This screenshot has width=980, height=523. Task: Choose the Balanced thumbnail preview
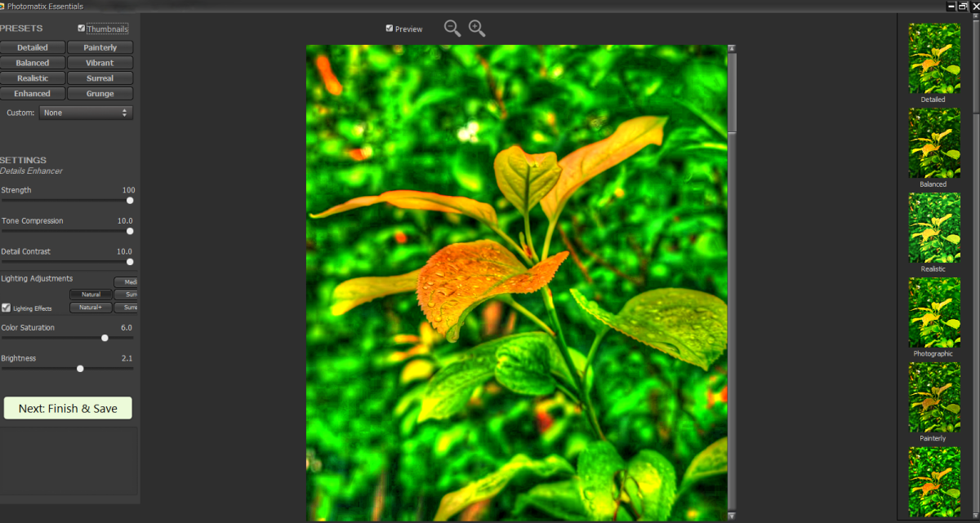click(x=934, y=143)
